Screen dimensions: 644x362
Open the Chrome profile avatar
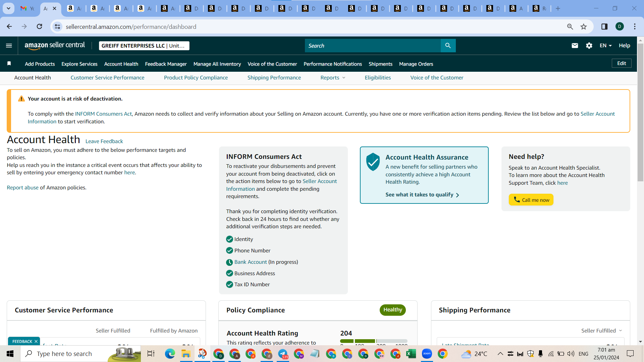coord(620,26)
